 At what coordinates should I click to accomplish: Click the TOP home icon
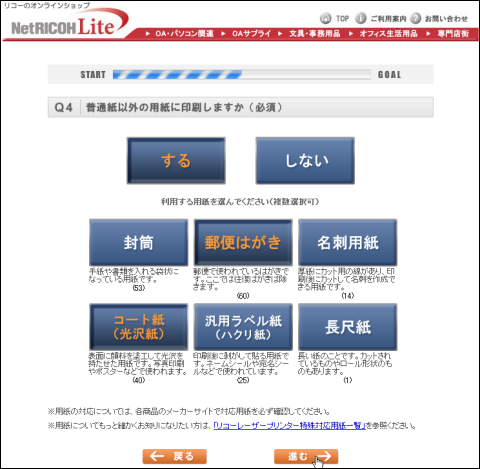pos(325,18)
